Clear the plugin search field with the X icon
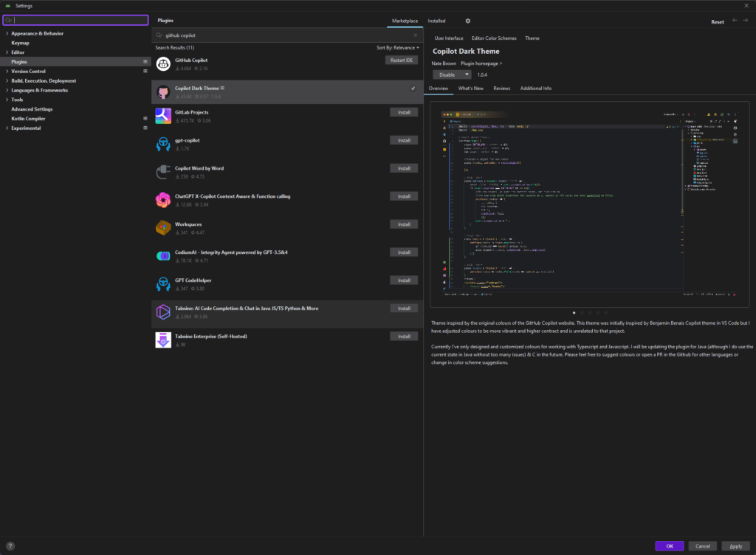This screenshot has width=756, height=555. [415, 35]
